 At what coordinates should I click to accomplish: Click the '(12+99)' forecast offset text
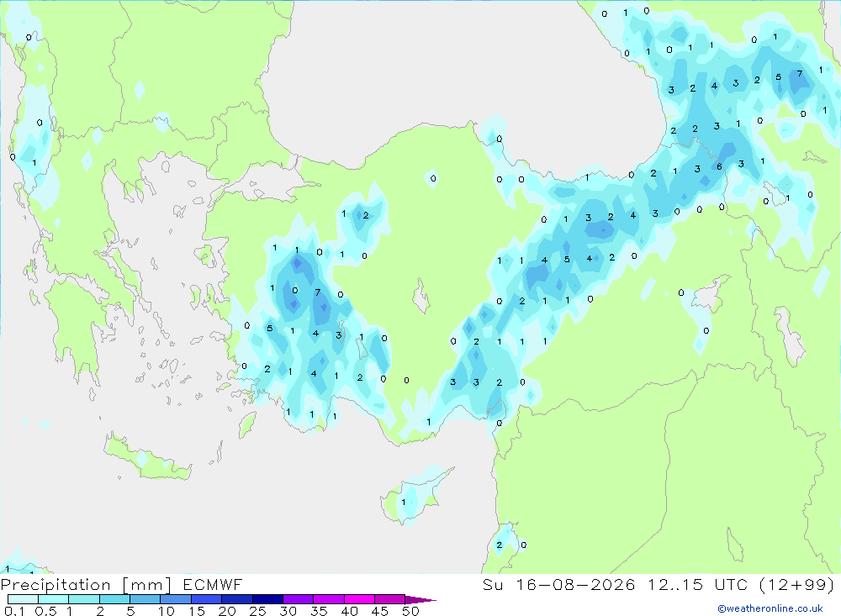tap(797, 584)
